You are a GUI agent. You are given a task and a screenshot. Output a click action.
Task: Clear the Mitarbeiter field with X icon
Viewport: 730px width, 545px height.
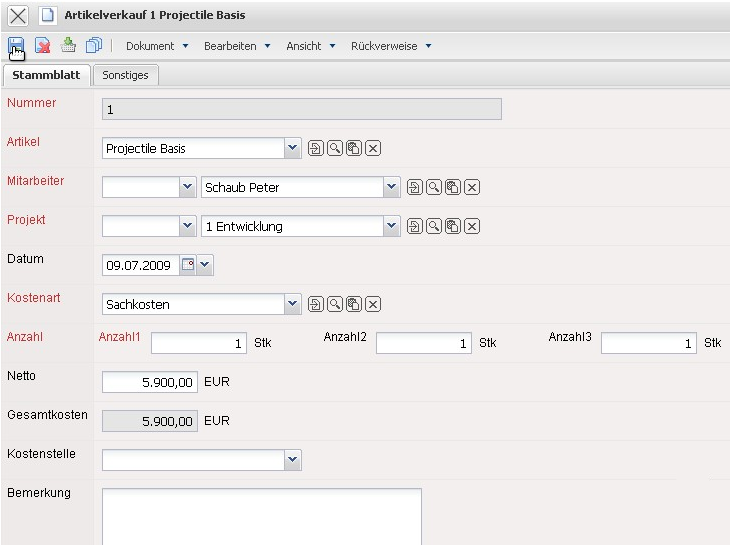(472, 188)
